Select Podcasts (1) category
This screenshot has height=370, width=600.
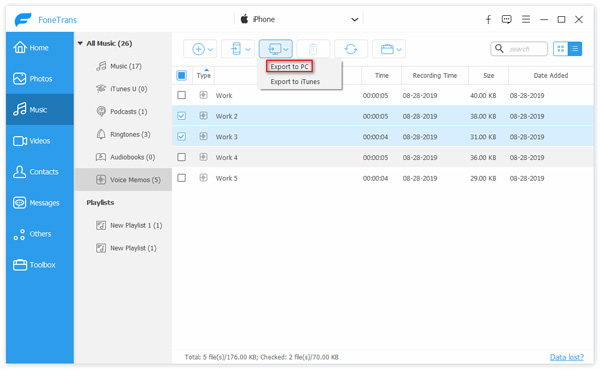coord(123,112)
